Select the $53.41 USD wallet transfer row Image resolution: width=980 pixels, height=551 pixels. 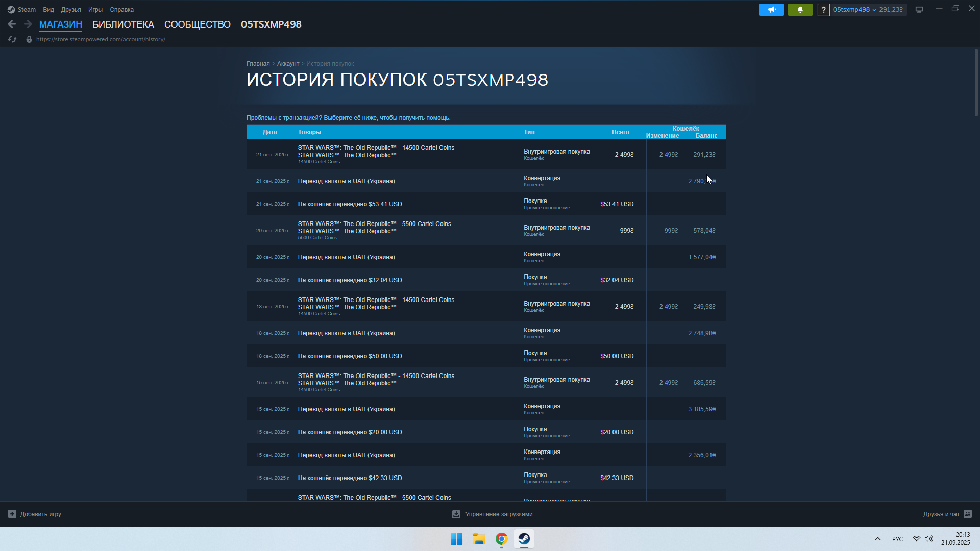point(486,204)
